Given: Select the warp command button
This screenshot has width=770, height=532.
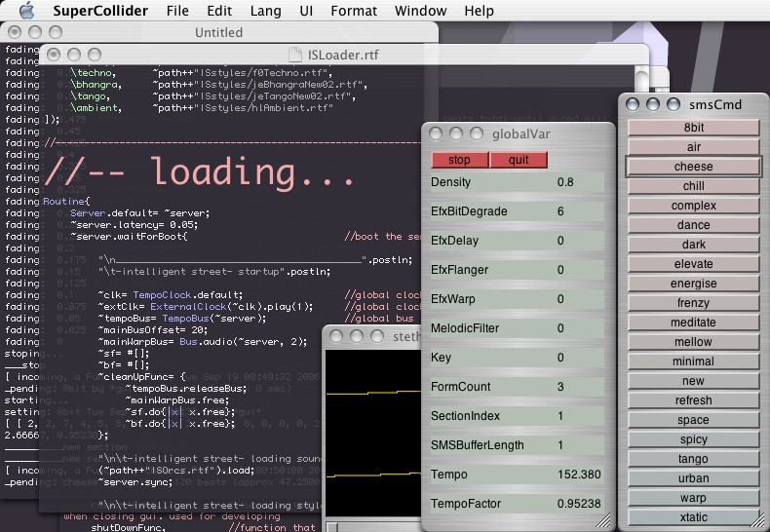Looking at the screenshot, I should point(693,498).
